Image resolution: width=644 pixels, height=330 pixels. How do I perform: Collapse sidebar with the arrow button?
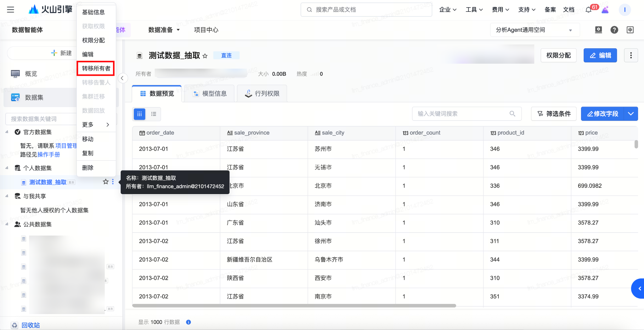tap(122, 78)
